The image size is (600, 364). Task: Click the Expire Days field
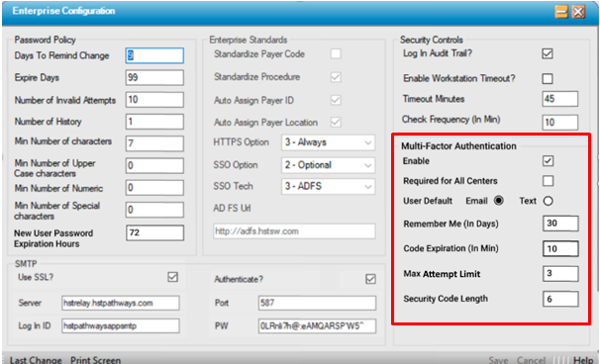(x=154, y=77)
